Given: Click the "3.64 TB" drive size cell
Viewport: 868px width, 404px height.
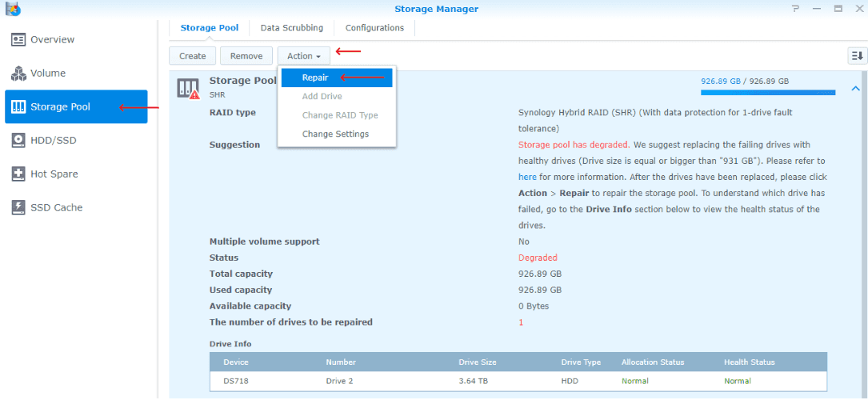Looking at the screenshot, I should 473,381.
